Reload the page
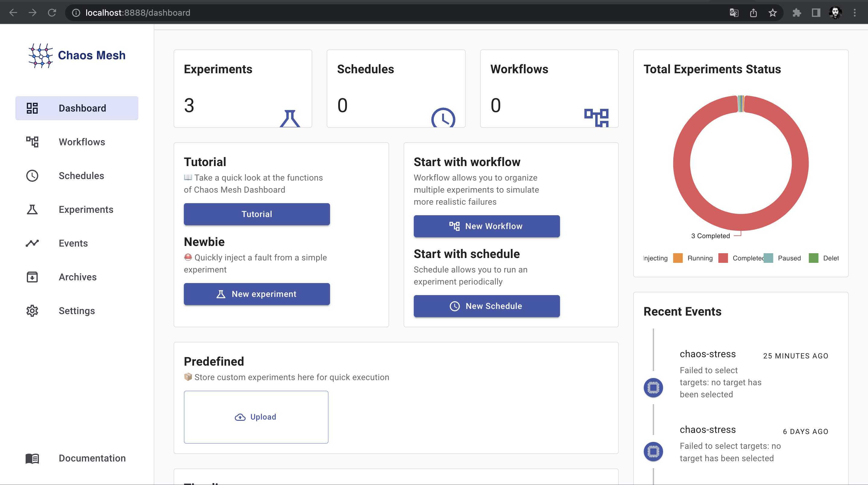The height and width of the screenshot is (485, 868). point(52,12)
